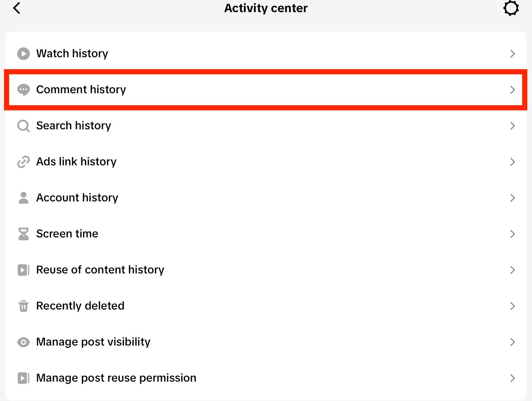Expand Search history with its chevron
Image resolution: width=532 pixels, height=401 pixels.
click(x=512, y=126)
